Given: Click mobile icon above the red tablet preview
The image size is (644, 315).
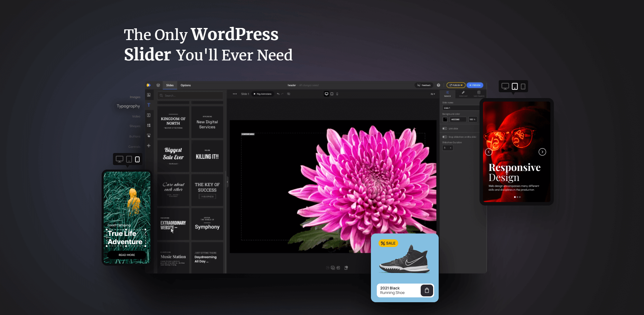Looking at the screenshot, I should coord(523,86).
